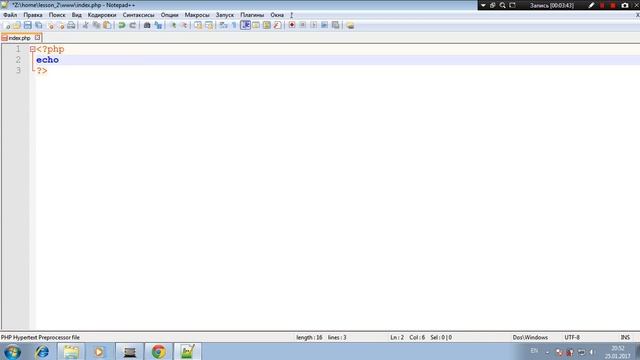
Task: Open the Правка menu
Action: coord(33,15)
